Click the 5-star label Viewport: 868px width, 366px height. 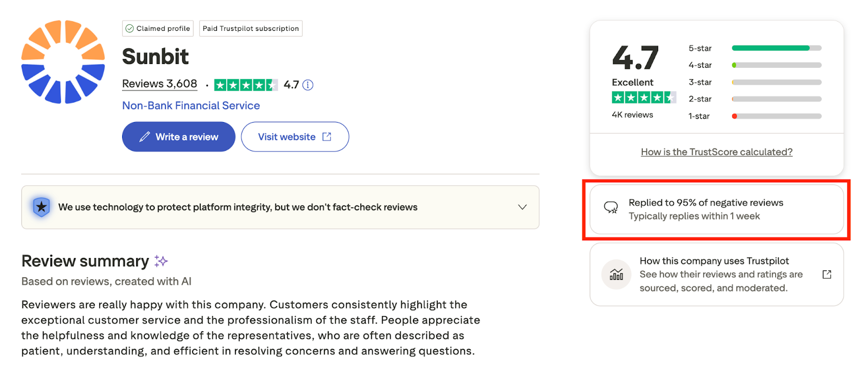[x=700, y=48]
